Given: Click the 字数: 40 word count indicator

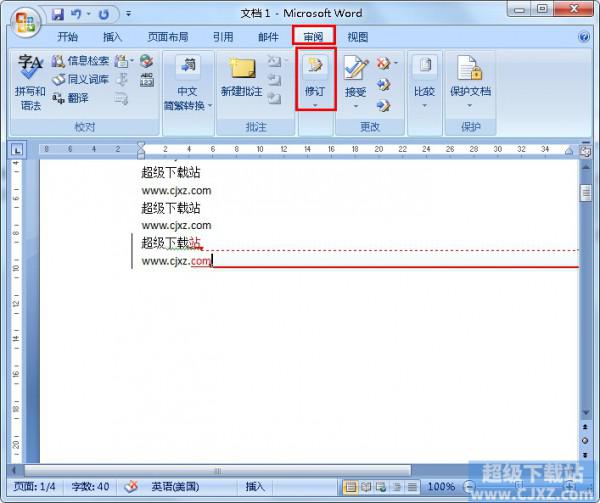Looking at the screenshot, I should click(90, 487).
